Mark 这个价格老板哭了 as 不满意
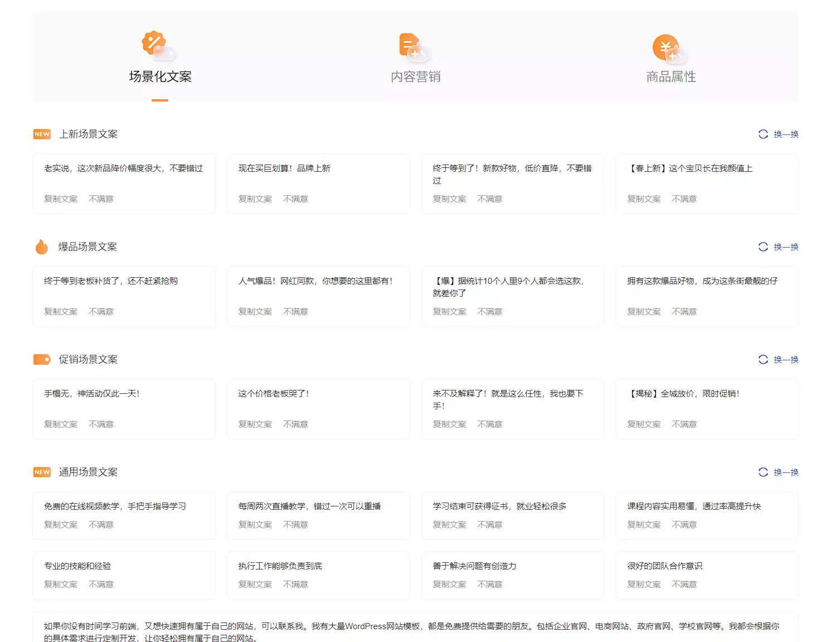840x642 pixels. (295, 424)
